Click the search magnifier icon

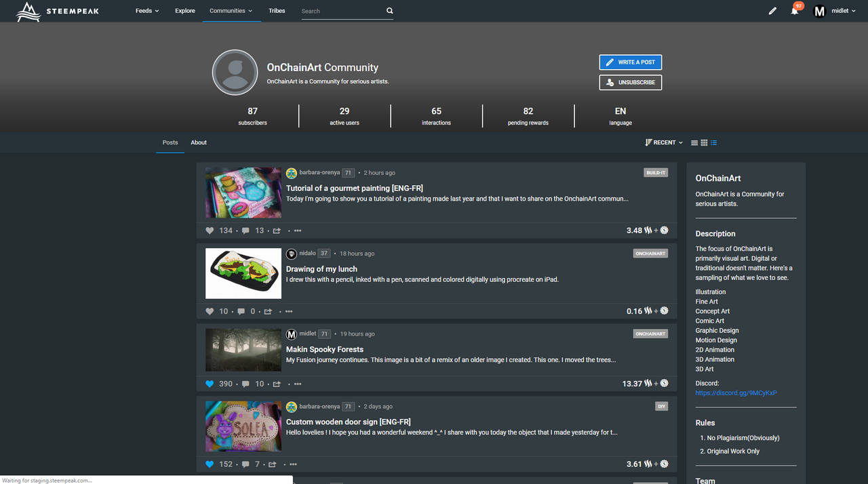[389, 11]
